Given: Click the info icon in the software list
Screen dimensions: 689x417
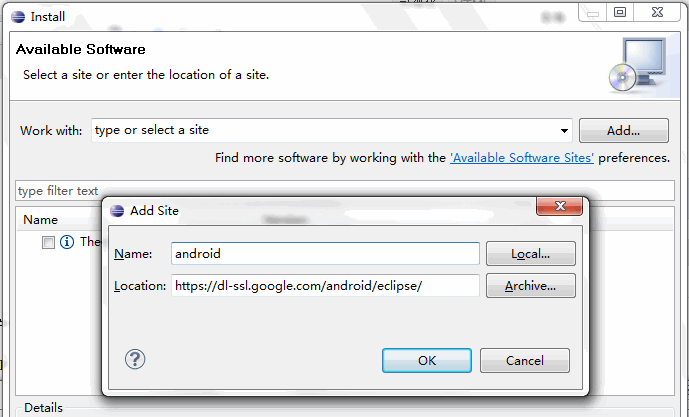Looking at the screenshot, I should (67, 242).
